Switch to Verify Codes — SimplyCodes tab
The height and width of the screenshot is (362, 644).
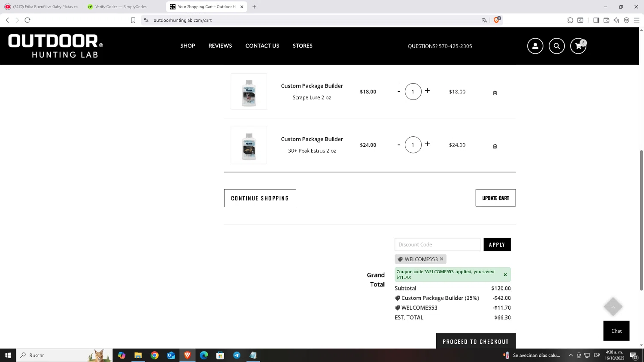121,7
